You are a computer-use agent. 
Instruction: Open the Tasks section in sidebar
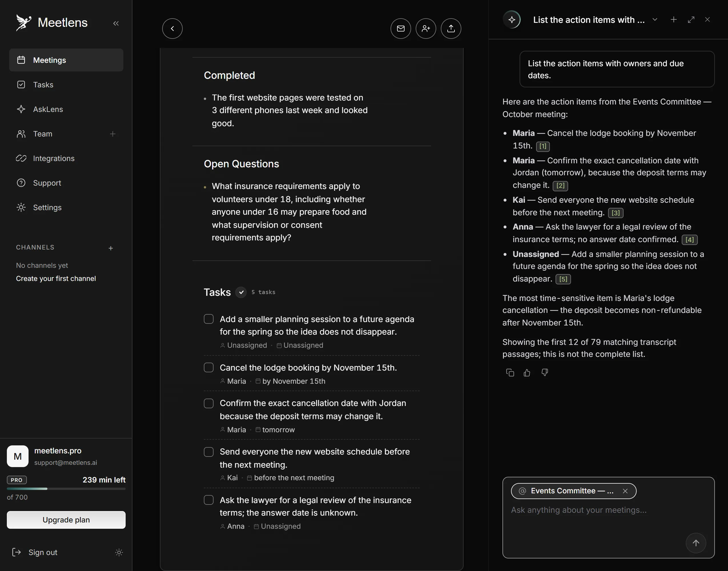[66, 85]
